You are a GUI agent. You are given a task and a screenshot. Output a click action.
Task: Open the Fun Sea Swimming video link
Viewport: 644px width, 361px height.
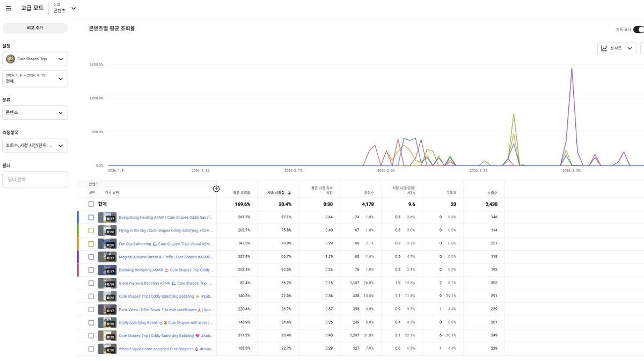[165, 244]
